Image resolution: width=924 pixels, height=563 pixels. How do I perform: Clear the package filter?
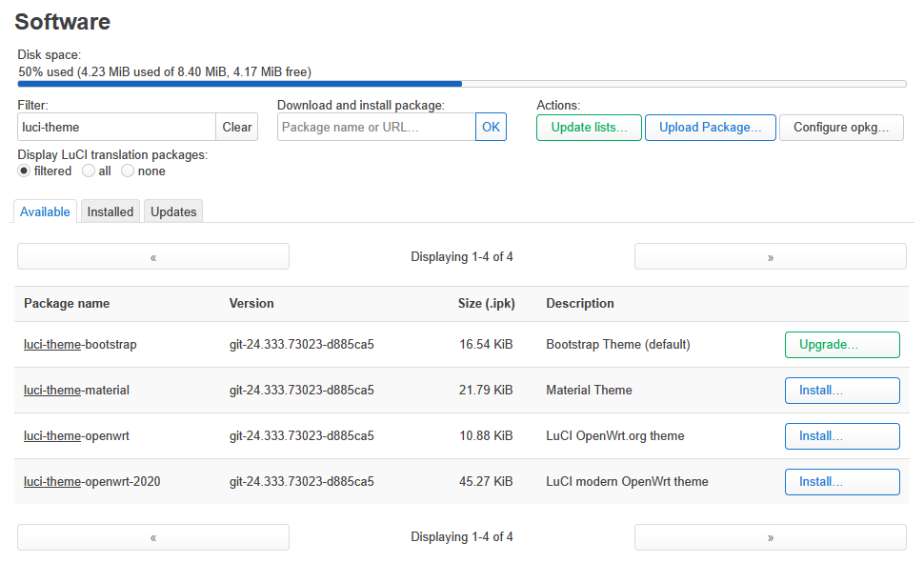click(x=237, y=128)
